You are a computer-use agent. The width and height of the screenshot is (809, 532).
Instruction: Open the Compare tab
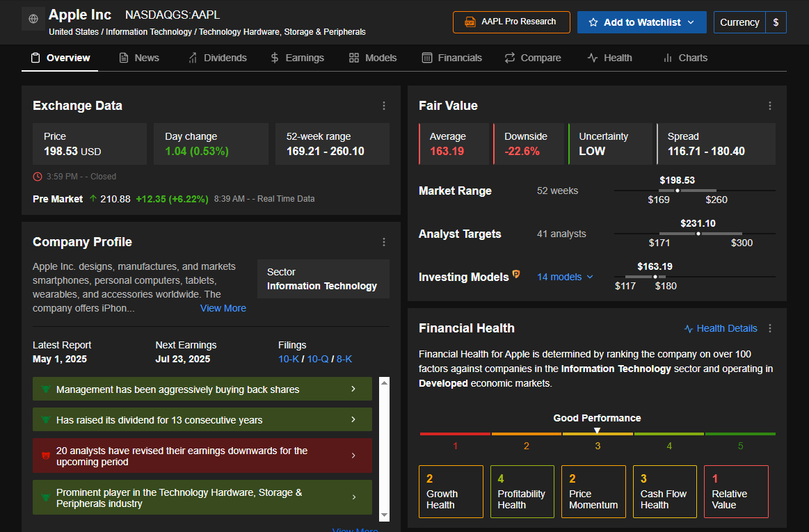click(532, 58)
